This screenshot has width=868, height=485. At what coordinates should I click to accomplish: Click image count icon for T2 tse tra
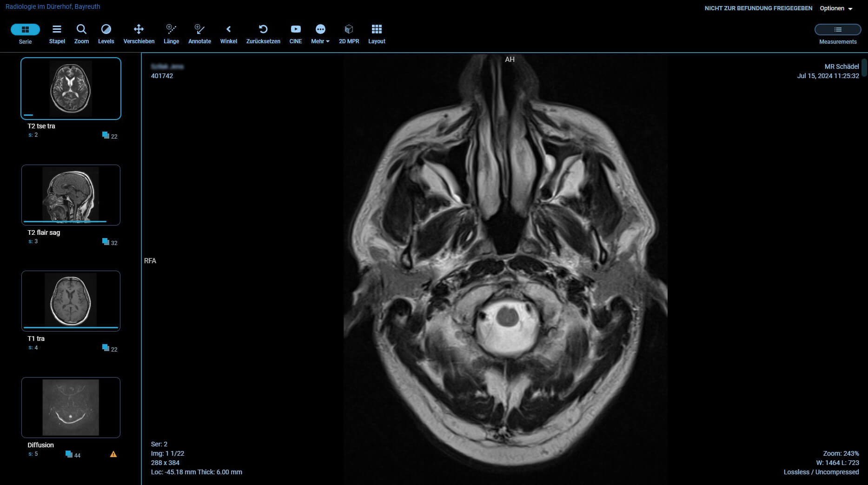106,135
